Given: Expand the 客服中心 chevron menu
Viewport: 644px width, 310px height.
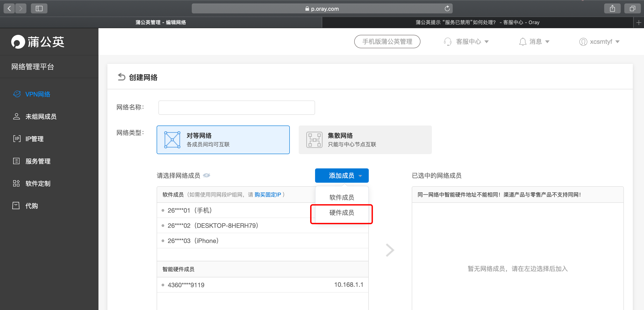Looking at the screenshot, I should [x=487, y=42].
